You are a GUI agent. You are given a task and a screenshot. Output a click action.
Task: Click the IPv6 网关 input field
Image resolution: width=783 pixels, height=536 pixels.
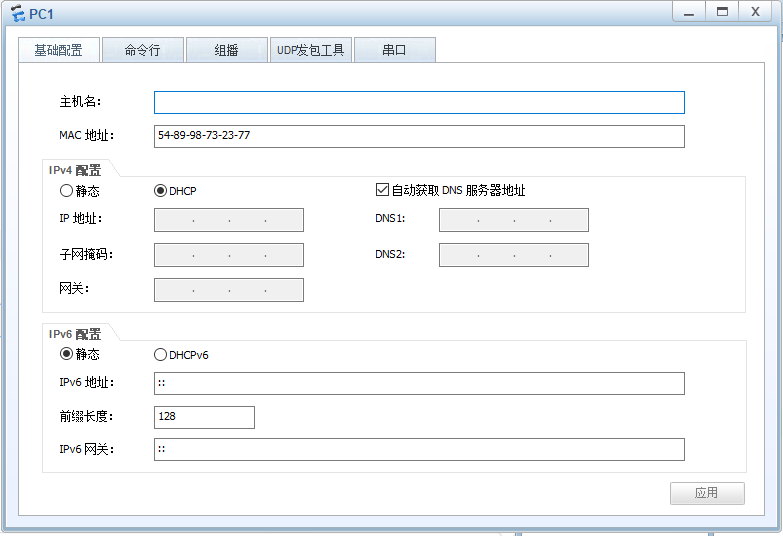[x=419, y=450]
